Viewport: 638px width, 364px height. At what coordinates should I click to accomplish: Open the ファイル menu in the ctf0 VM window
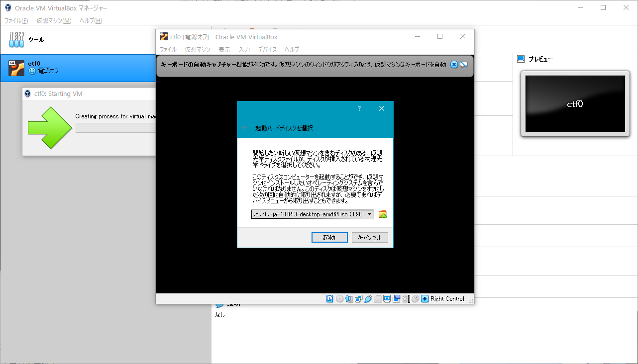[168, 50]
